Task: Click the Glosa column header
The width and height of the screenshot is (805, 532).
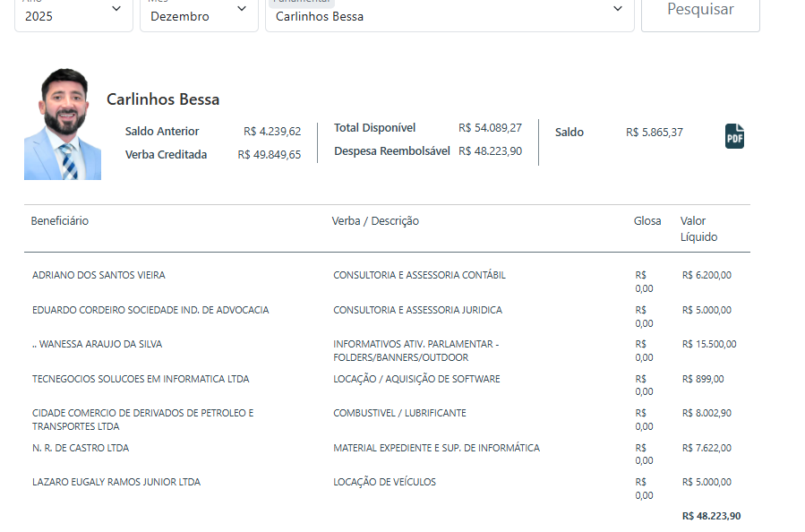Action: tap(647, 221)
